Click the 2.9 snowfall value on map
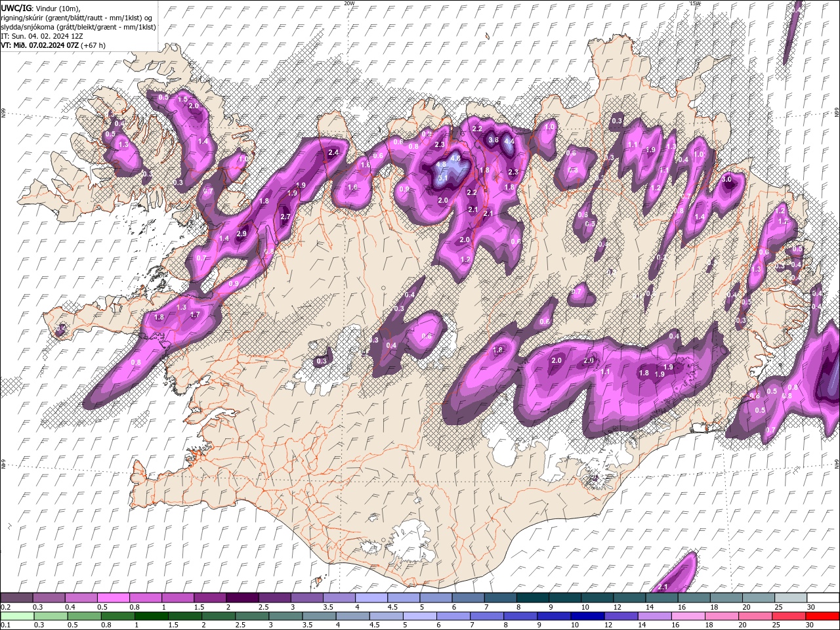This screenshot has width=840, height=630. point(241,234)
